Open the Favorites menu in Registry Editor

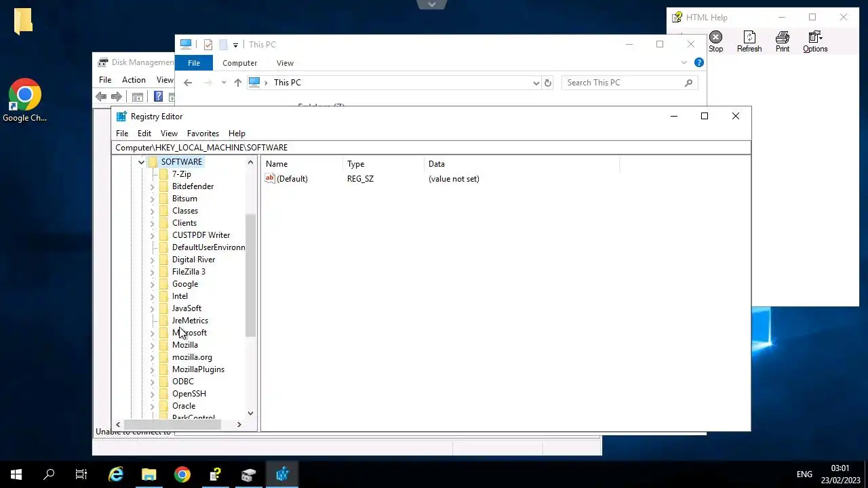pyautogui.click(x=203, y=134)
